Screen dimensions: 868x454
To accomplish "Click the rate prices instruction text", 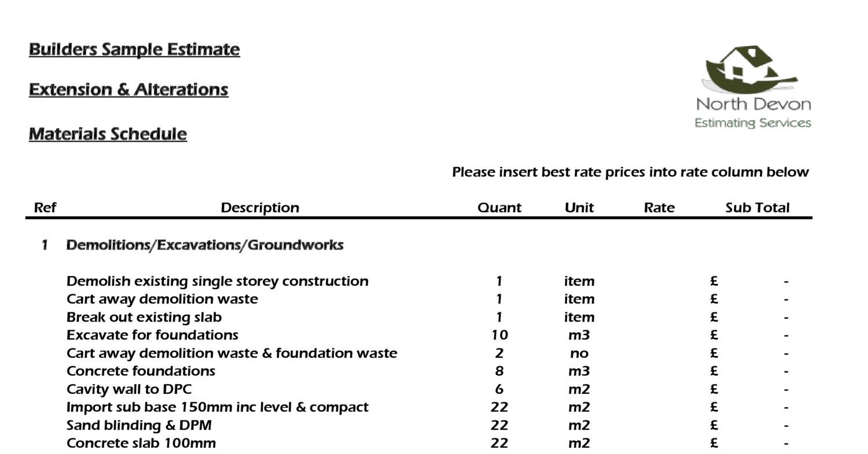I will (x=630, y=172).
